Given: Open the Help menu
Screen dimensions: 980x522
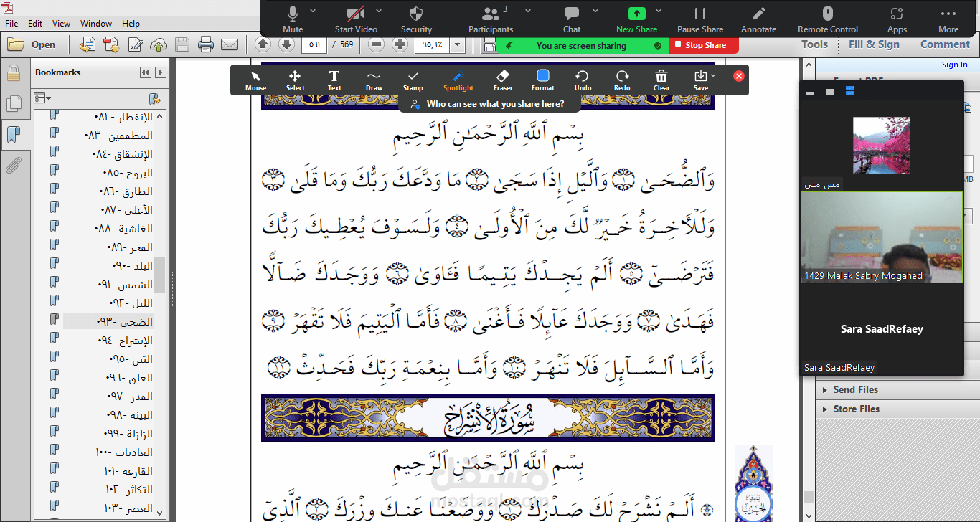Looking at the screenshot, I should point(131,24).
